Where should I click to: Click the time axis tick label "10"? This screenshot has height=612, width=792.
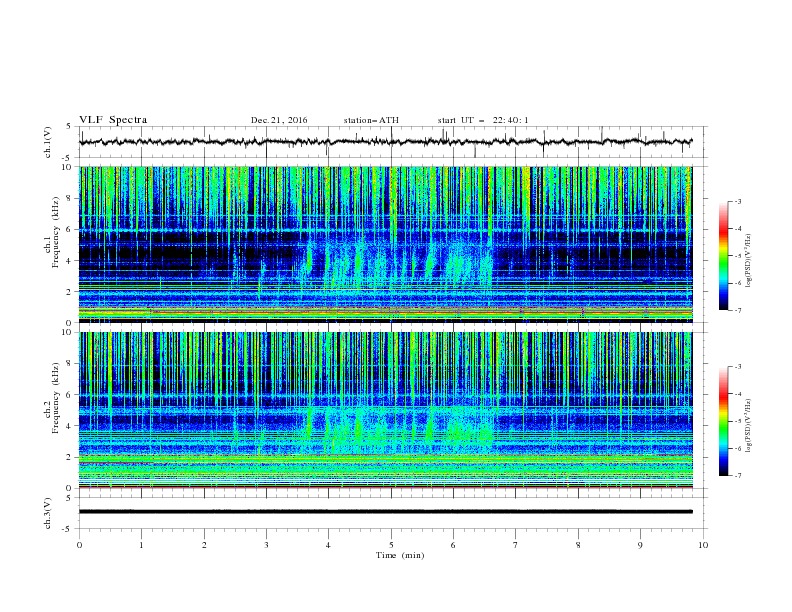tap(703, 545)
